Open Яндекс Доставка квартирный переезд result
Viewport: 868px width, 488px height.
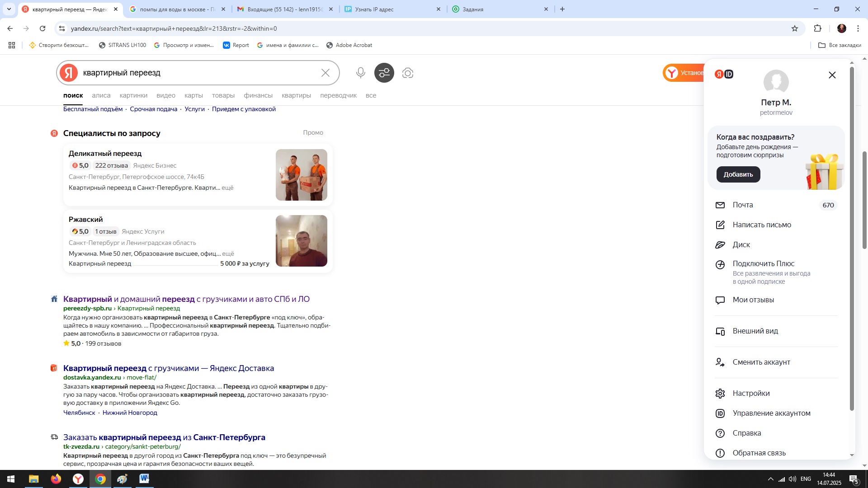169,368
